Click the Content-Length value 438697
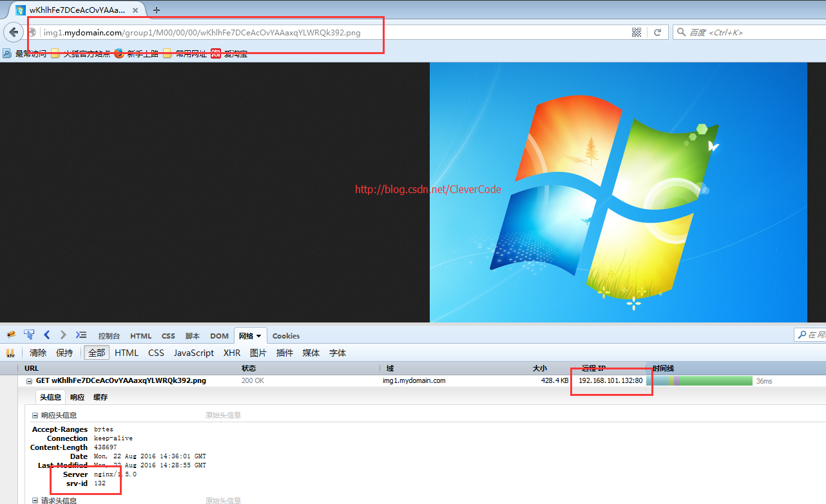 [105, 447]
